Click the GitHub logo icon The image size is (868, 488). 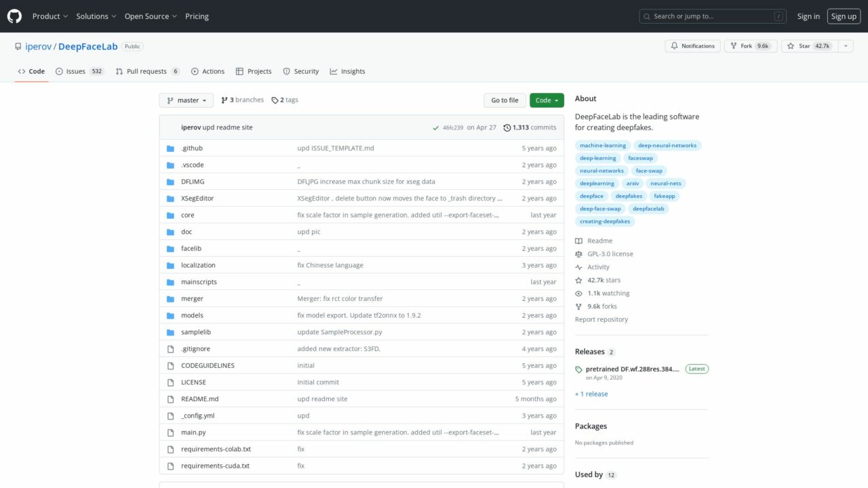pyautogui.click(x=14, y=16)
